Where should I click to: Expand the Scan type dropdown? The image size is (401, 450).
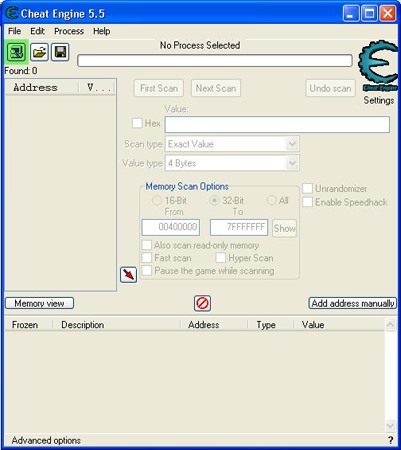232,144
